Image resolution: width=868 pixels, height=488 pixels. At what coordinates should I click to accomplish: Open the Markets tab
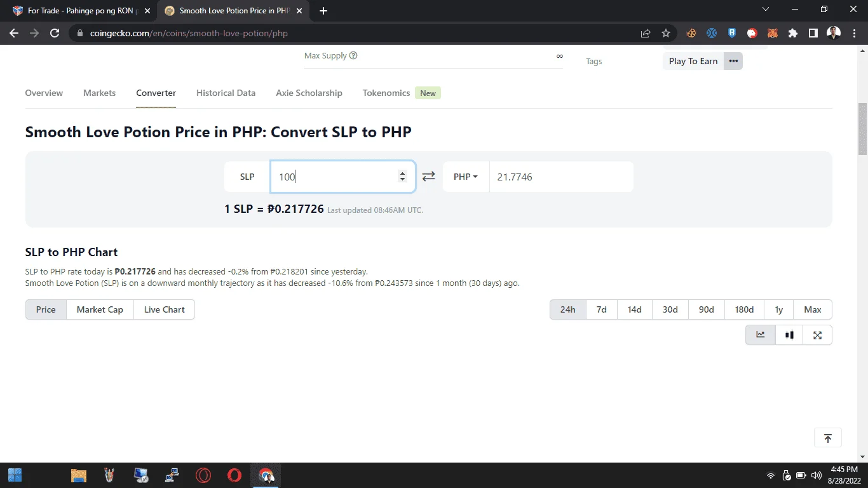[x=100, y=93]
